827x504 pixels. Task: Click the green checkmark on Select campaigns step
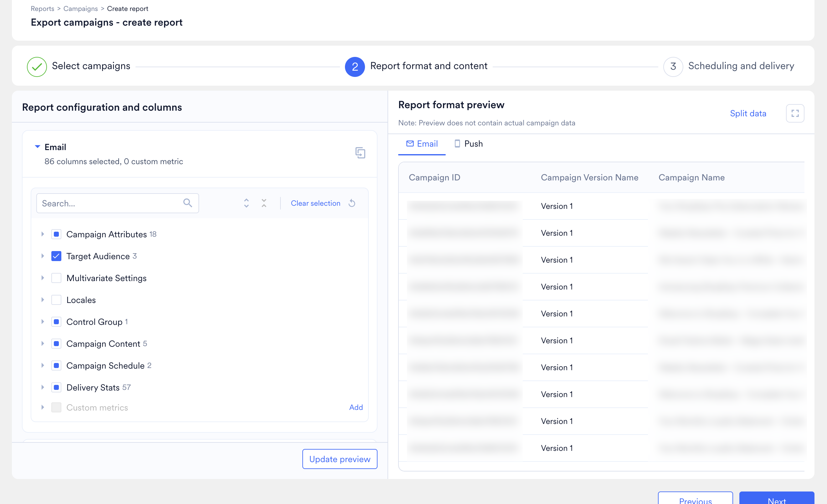pyautogui.click(x=37, y=66)
